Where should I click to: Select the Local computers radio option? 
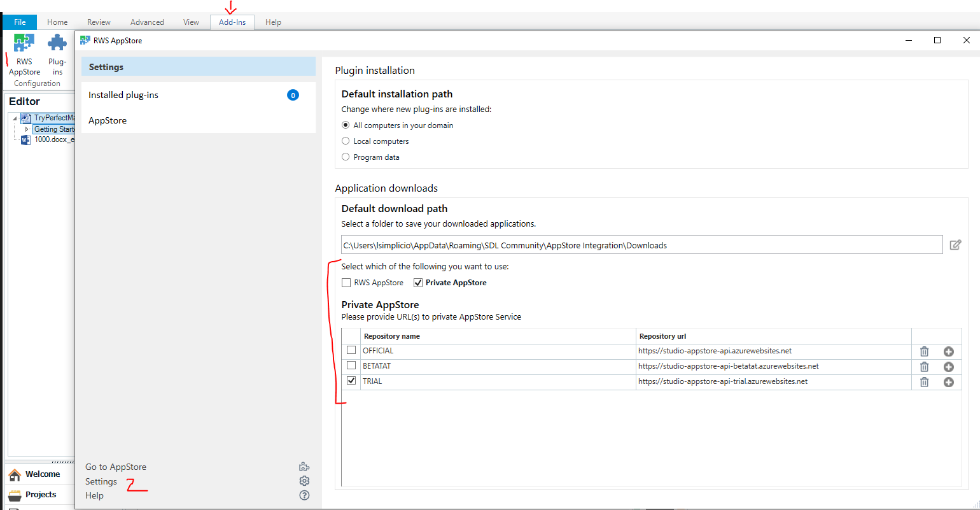pyautogui.click(x=346, y=141)
